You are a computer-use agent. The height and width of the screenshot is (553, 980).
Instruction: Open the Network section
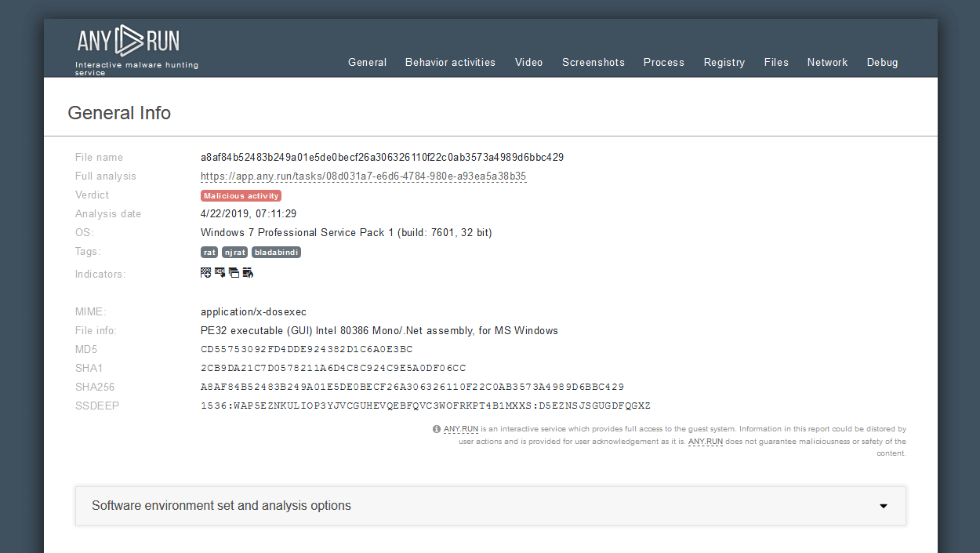828,62
